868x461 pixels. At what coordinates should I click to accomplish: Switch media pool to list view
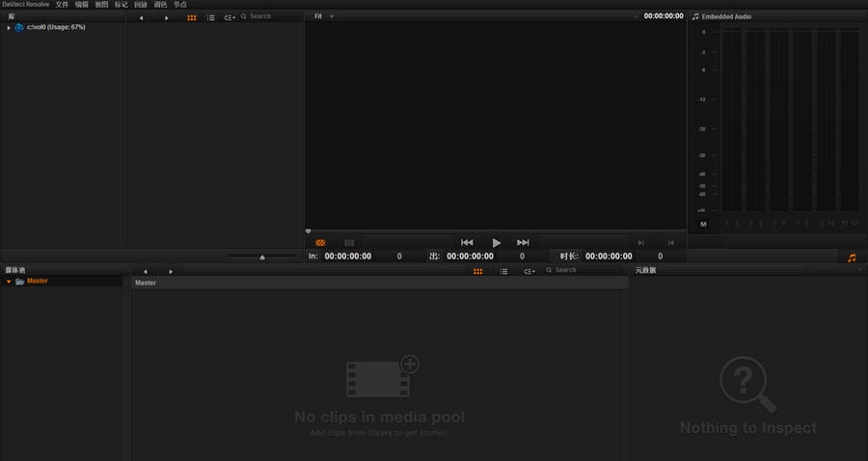(x=502, y=271)
